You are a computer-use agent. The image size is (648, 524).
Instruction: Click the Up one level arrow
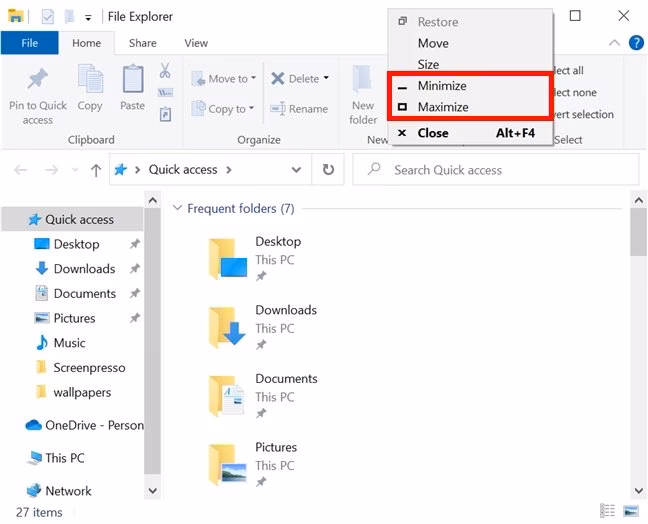click(96, 170)
